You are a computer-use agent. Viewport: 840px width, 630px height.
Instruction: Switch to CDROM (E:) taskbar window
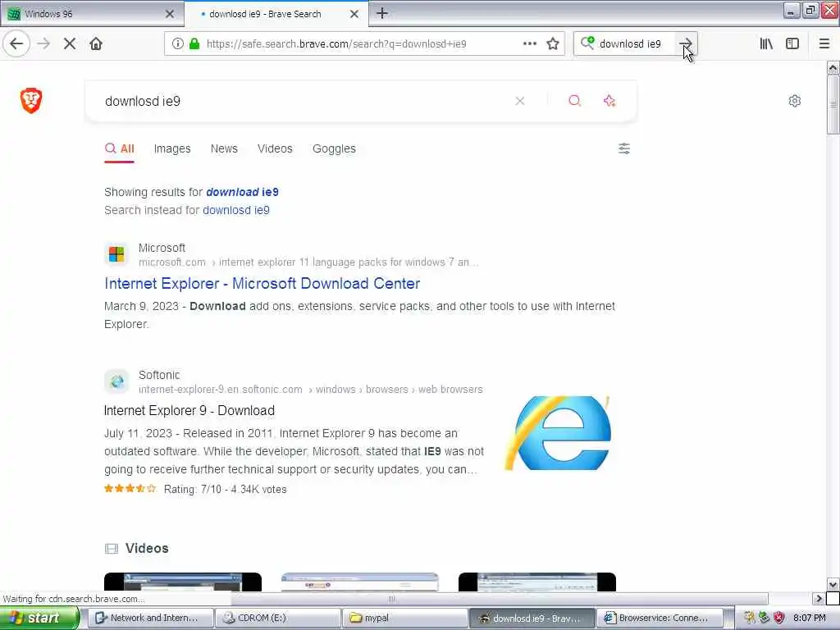277,618
